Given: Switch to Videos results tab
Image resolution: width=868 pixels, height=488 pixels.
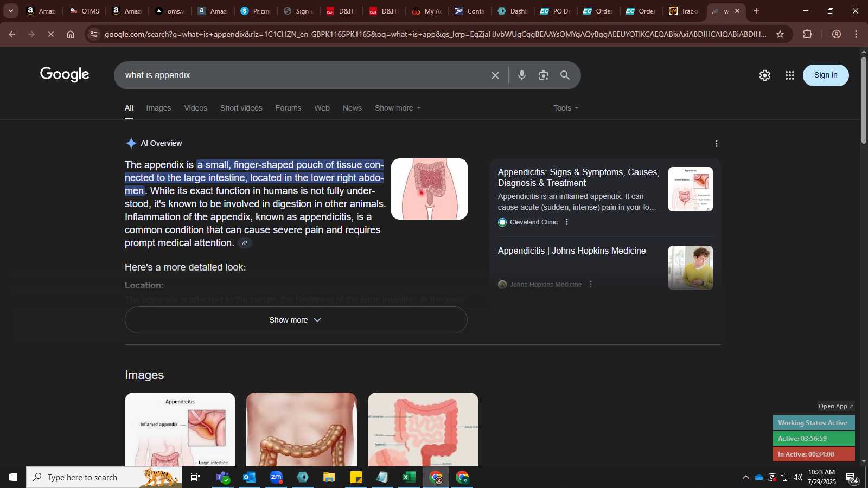Looking at the screenshot, I should pyautogui.click(x=195, y=108).
